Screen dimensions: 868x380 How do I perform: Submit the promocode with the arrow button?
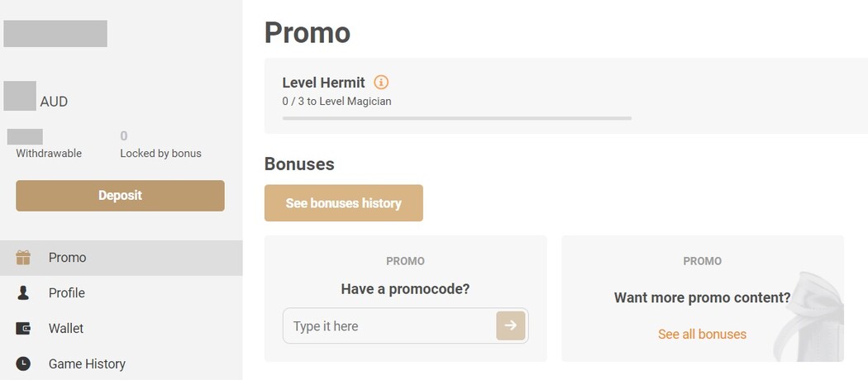(x=510, y=326)
